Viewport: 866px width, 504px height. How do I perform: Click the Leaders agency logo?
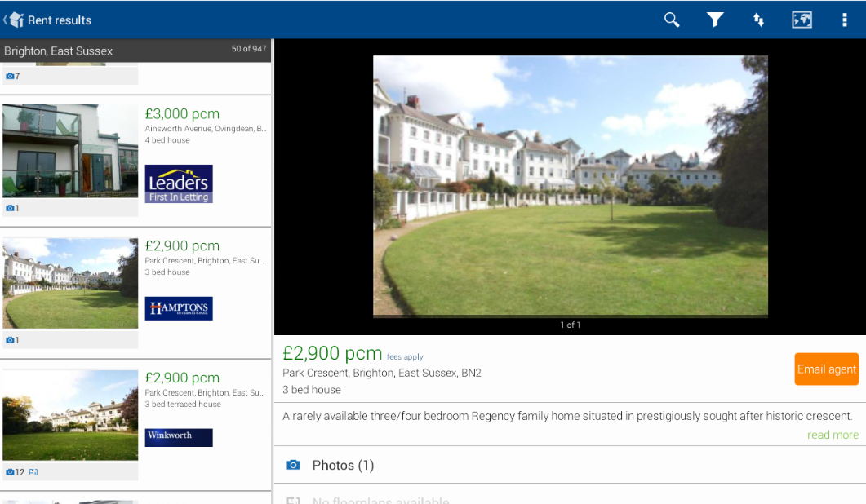coord(178,183)
